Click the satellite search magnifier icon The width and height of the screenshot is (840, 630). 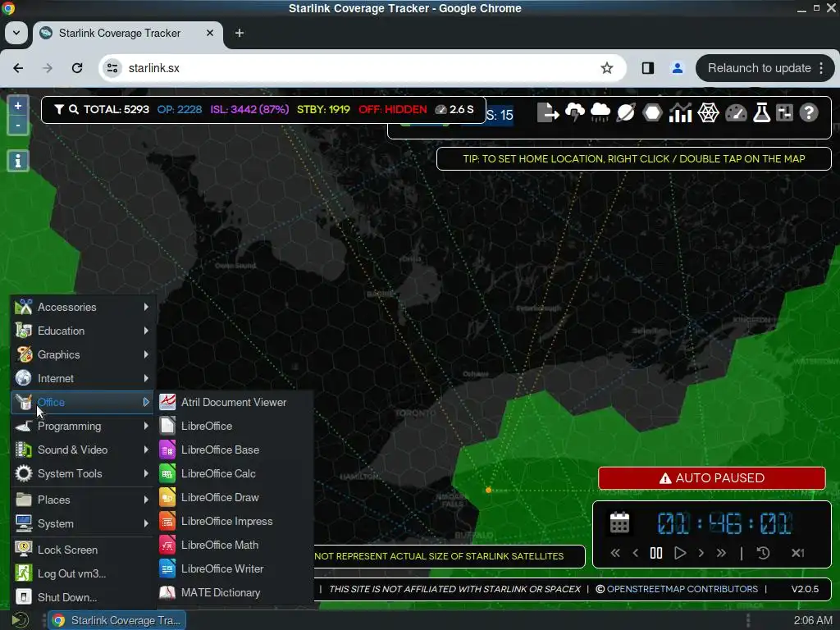click(x=74, y=109)
